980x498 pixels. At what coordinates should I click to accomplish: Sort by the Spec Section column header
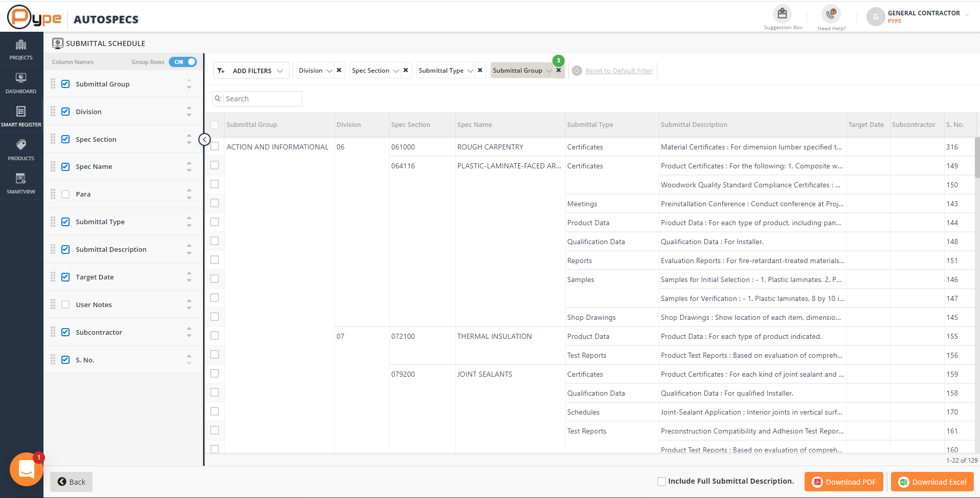(411, 124)
